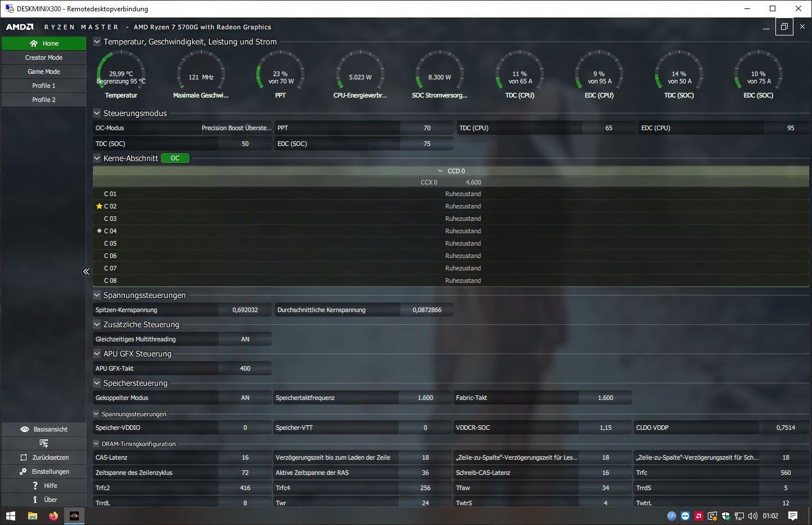
Task: Collapse the Speichersteuerung section
Action: pyautogui.click(x=97, y=383)
